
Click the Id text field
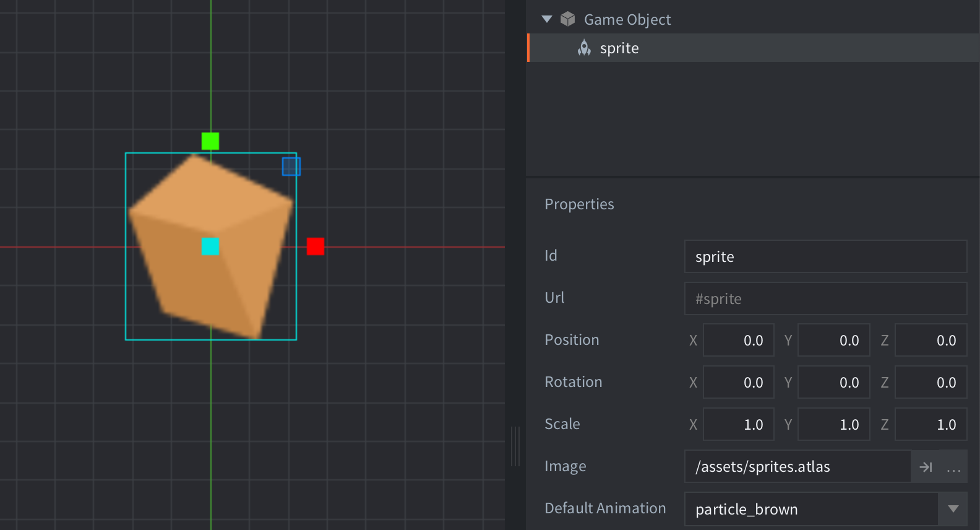[825, 256]
